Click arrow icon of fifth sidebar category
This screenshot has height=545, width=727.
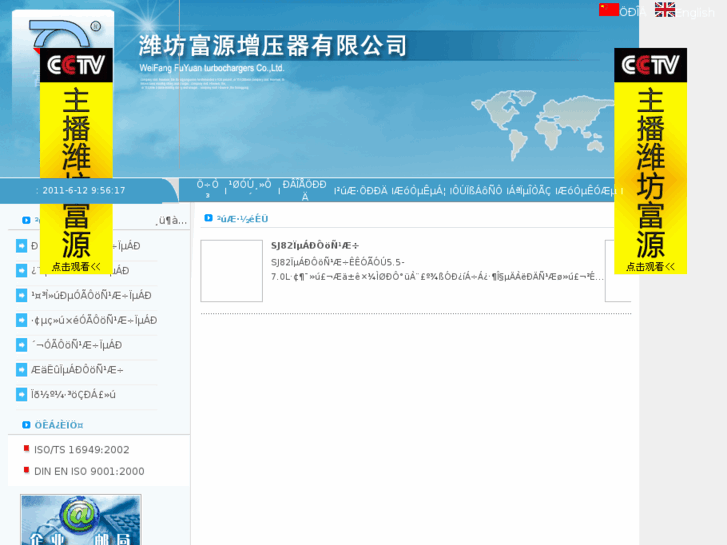coord(21,345)
